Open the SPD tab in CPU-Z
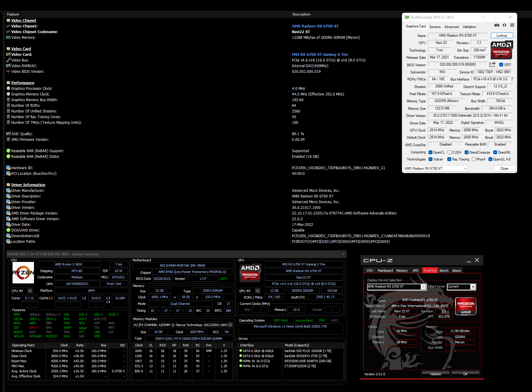The width and height of the screenshot is (532, 392). tap(415, 271)
